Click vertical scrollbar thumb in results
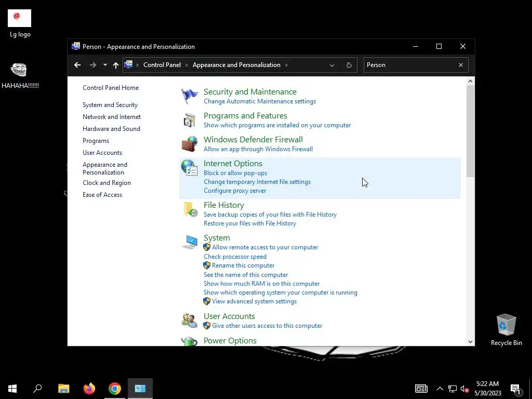 470,131
